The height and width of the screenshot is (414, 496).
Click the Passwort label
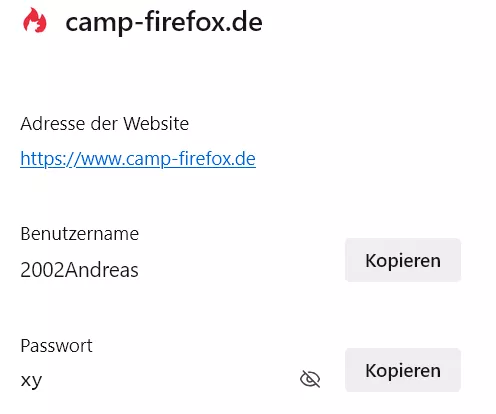click(56, 346)
